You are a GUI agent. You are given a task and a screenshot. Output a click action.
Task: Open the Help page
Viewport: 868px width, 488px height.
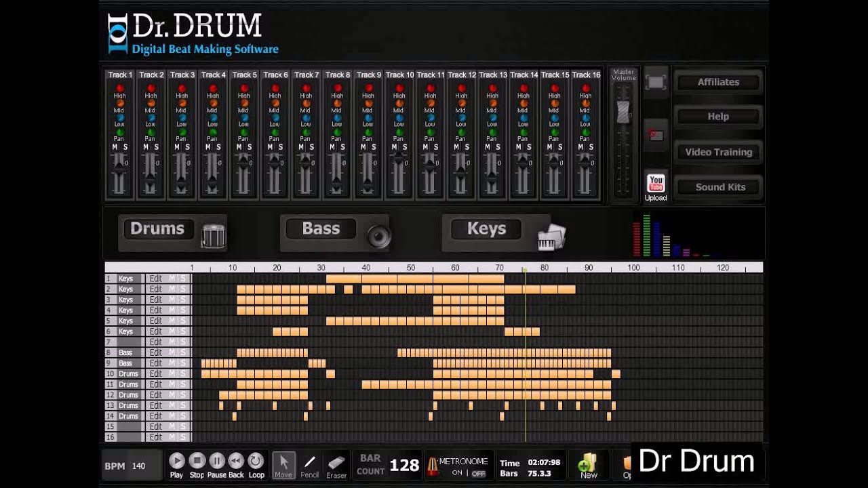pos(718,117)
